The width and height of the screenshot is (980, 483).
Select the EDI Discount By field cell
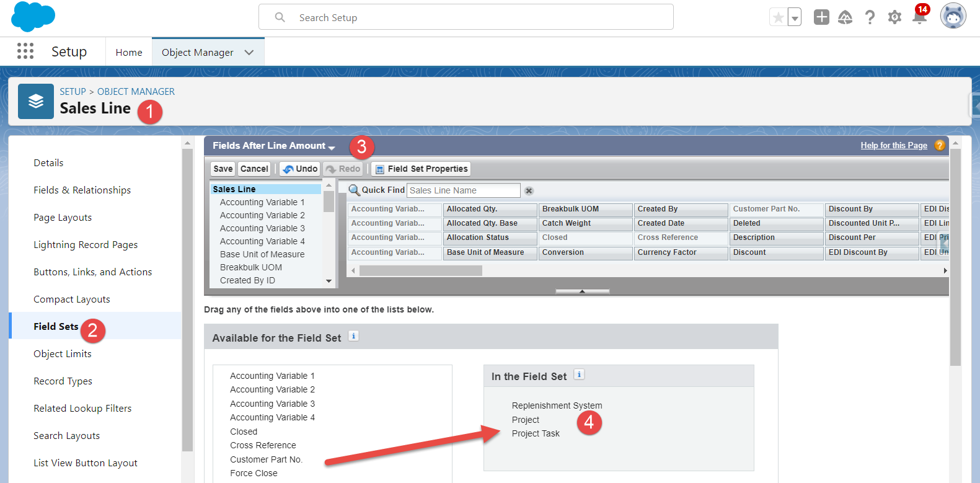(872, 252)
